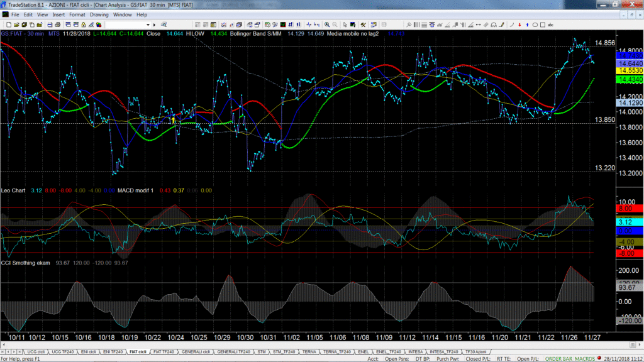644x362 pixels.
Task: Switch to the UCG cicli workspace tab
Action: pos(36,352)
